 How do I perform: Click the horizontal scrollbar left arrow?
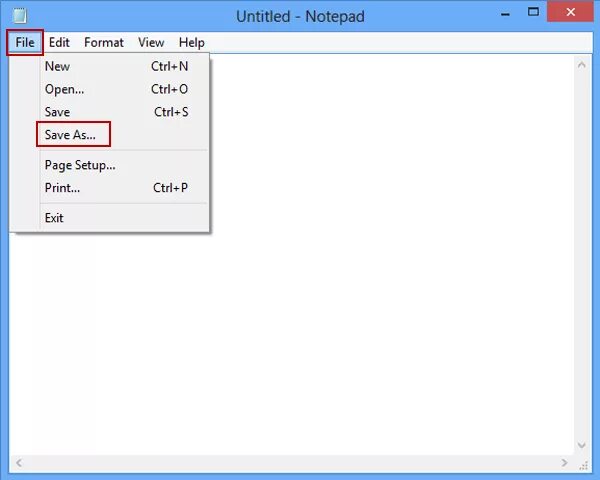[18, 463]
